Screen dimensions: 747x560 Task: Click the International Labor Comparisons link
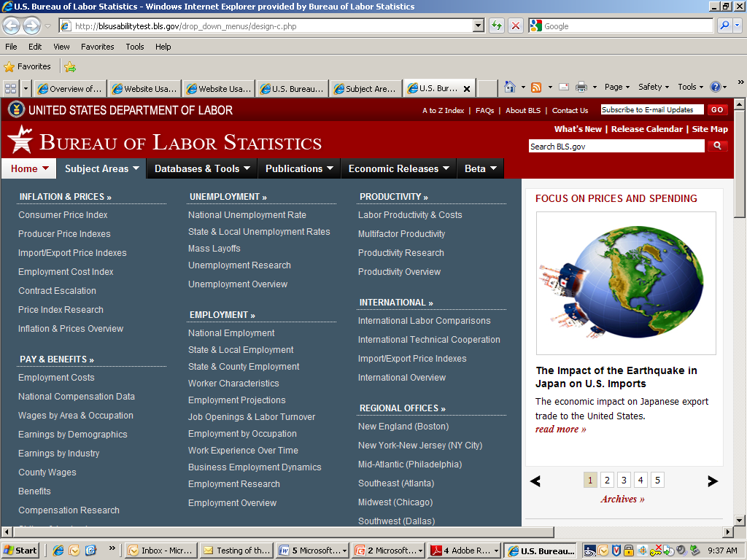tap(424, 321)
